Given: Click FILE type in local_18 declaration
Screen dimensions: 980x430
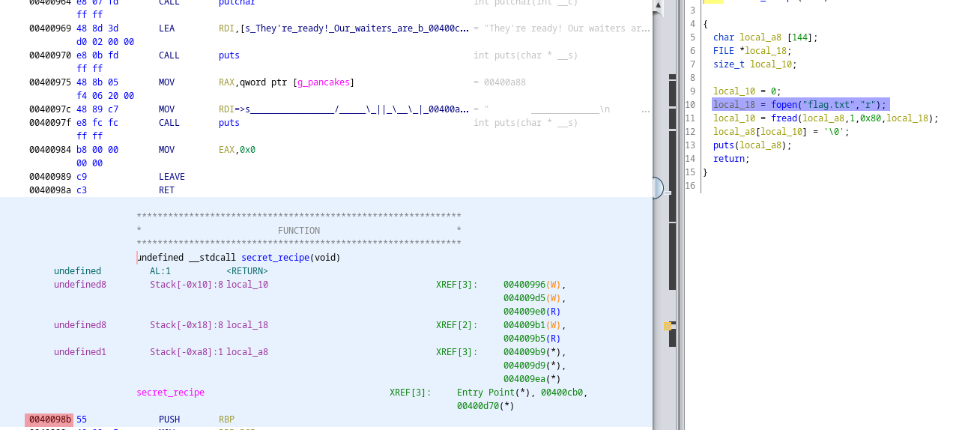Looking at the screenshot, I should point(723,51).
